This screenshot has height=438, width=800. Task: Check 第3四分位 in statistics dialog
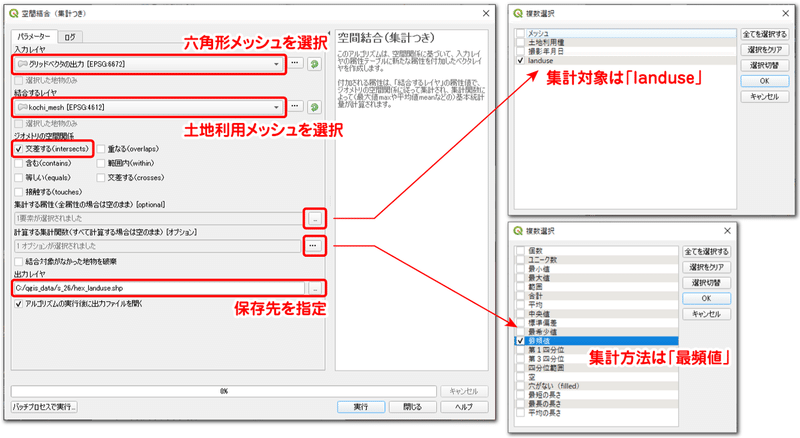(520, 359)
